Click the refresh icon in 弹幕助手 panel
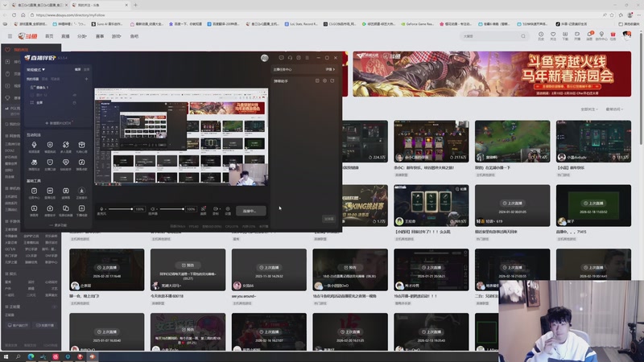 click(x=332, y=81)
